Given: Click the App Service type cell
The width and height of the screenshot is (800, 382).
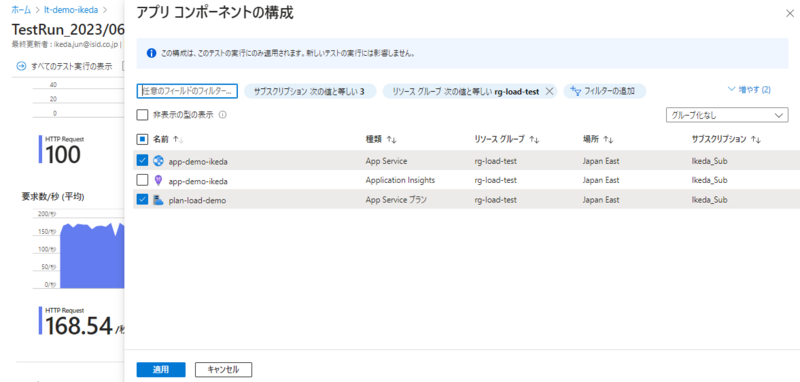Looking at the screenshot, I should coord(386,161).
